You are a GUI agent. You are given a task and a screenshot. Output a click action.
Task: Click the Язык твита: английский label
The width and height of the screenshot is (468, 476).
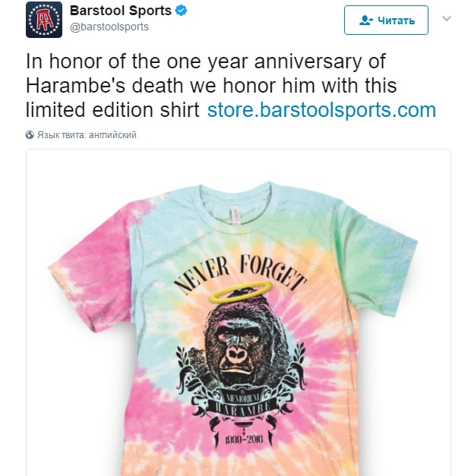87,135
